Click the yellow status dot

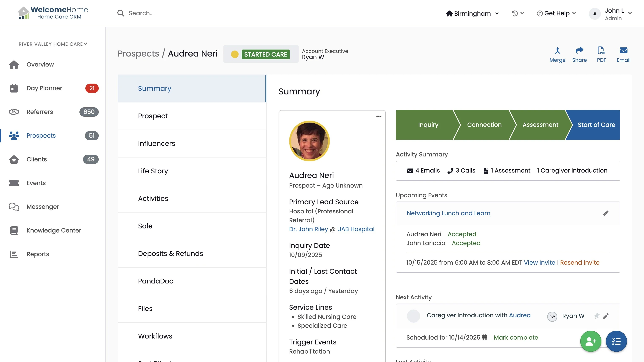click(235, 54)
